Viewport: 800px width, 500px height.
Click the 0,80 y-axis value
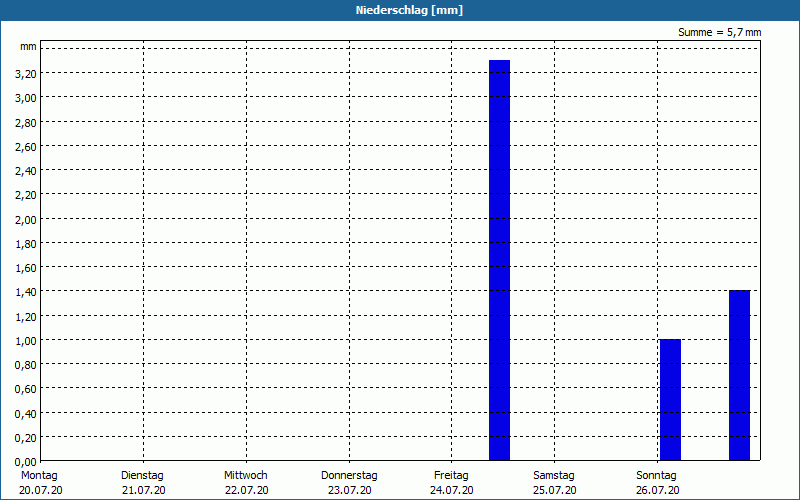pos(26,365)
